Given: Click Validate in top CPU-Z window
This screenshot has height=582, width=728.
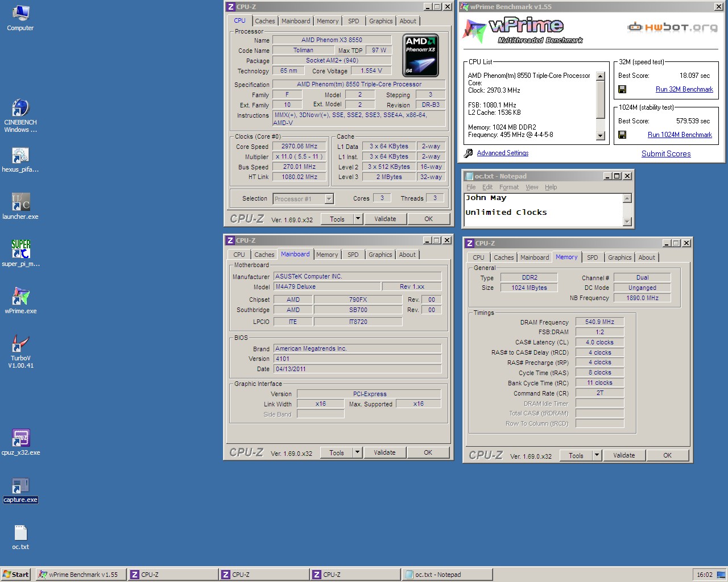Looking at the screenshot, I should click(x=385, y=219).
